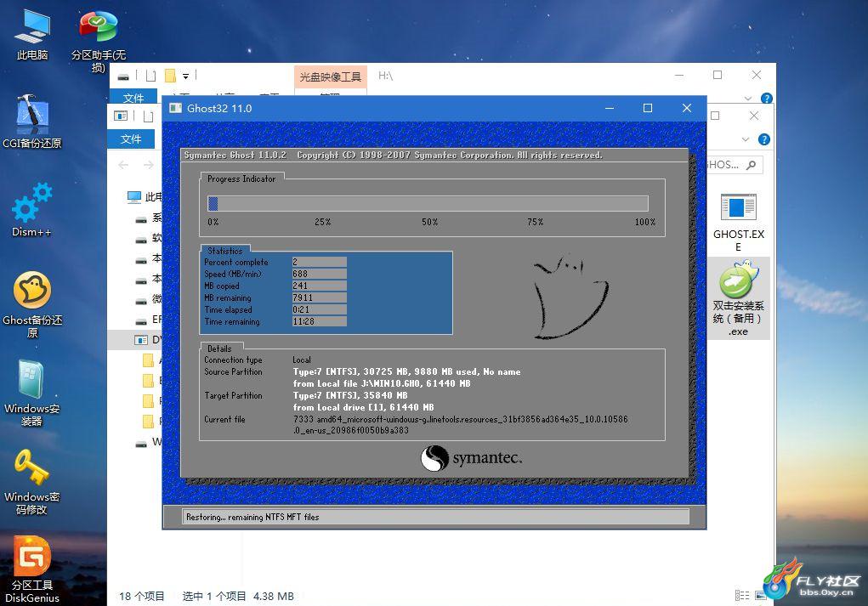The width and height of the screenshot is (868, 606).
Task: Open the CGI备份还原 desktop shortcut
Action: coord(32,122)
